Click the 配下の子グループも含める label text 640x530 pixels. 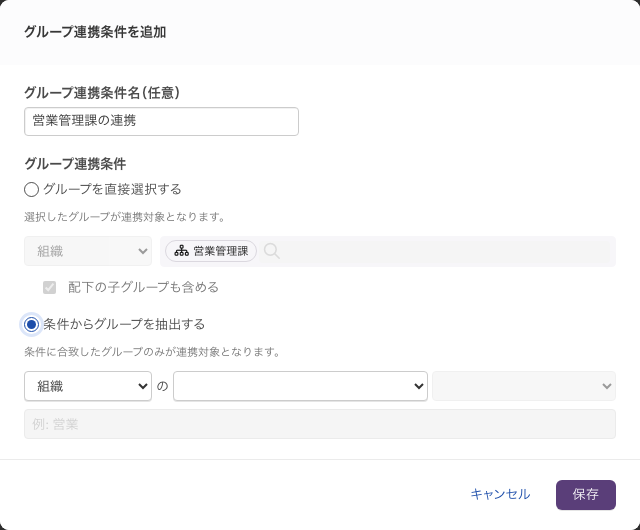[x=143, y=287]
